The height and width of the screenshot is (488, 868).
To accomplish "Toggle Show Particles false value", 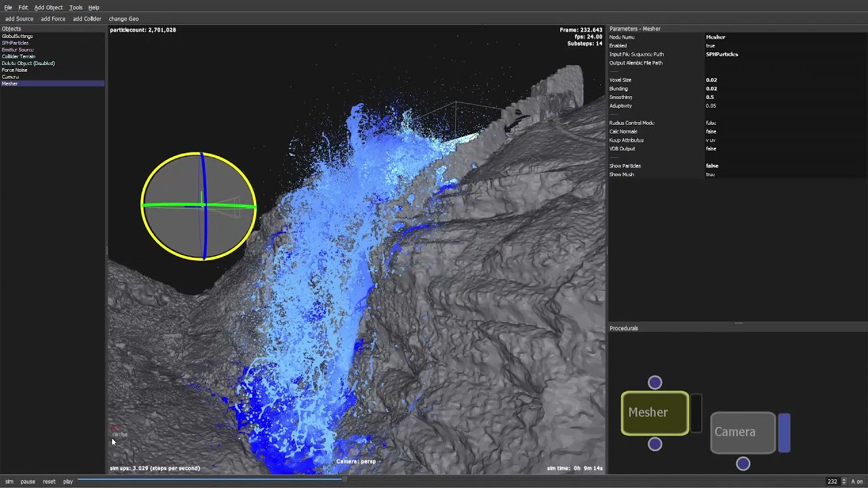I will click(711, 165).
